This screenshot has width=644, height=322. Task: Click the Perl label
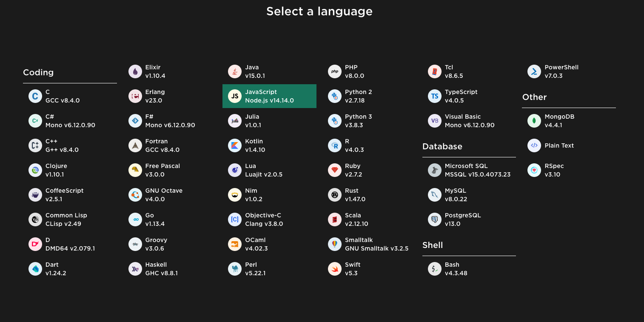click(x=251, y=265)
